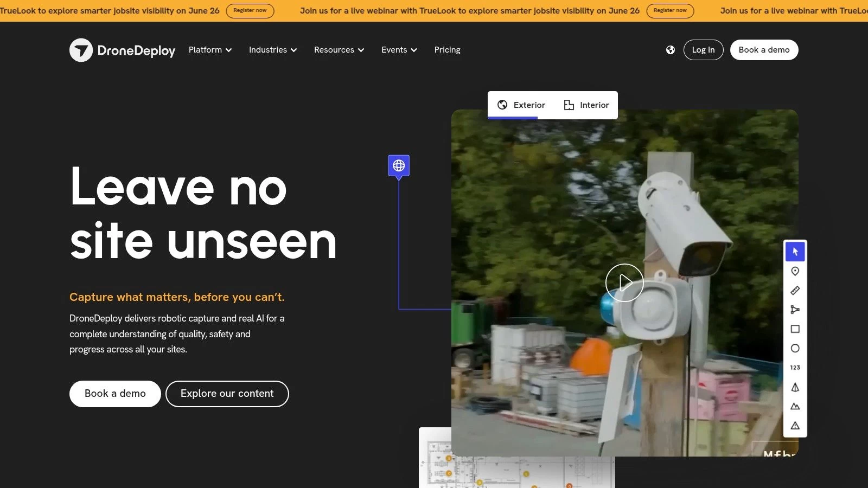Select the warning triangle tool
Viewport: 868px width, 488px height.
pos(795,426)
